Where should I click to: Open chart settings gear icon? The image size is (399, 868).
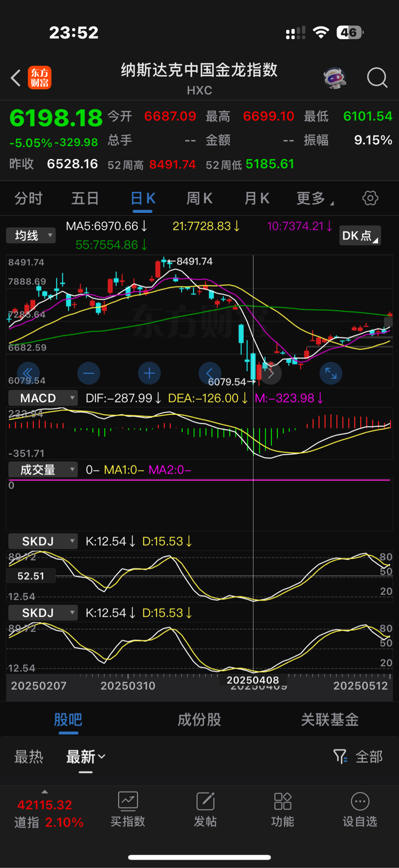(370, 198)
